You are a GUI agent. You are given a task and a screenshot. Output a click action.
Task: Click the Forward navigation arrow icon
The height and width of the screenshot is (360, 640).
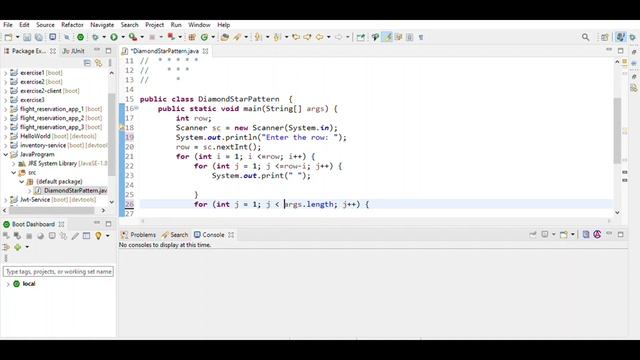339,37
